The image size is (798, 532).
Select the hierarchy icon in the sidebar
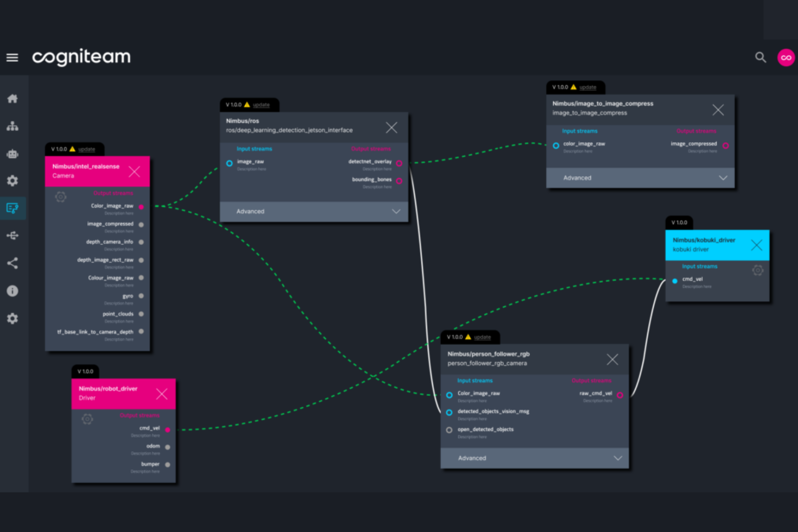[12, 126]
